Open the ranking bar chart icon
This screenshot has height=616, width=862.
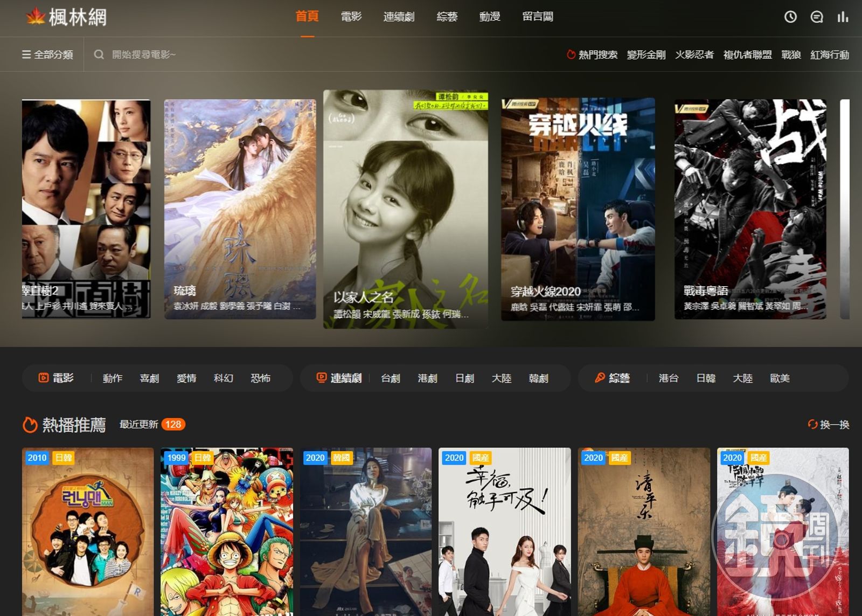[843, 17]
